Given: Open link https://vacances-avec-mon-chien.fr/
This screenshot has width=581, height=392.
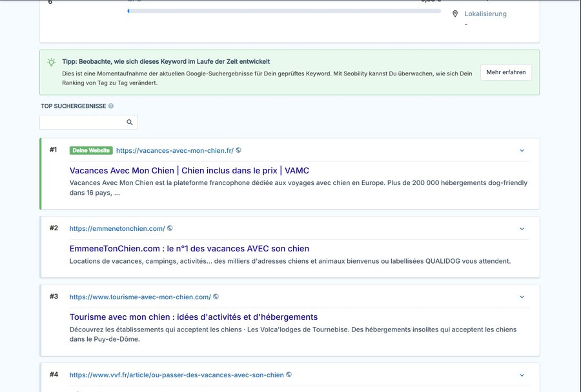Looking at the screenshot, I should click(175, 151).
